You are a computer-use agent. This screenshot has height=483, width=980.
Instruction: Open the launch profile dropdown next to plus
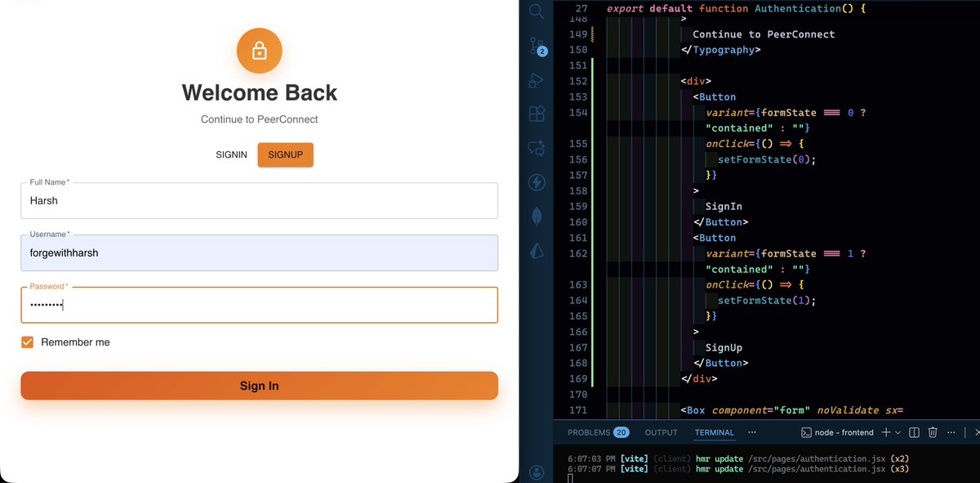898,432
